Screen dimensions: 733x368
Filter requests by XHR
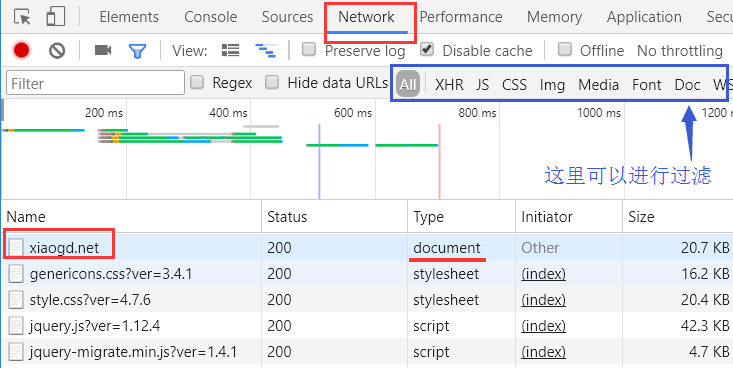[x=449, y=85]
